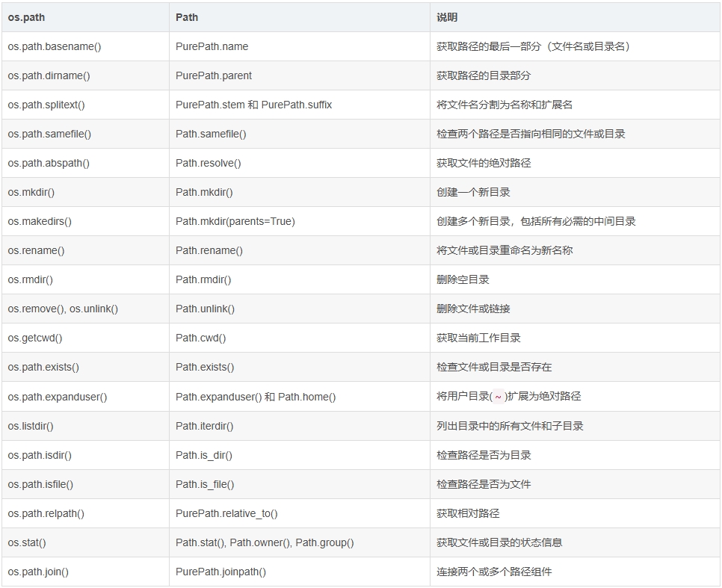Click description 连接两个或多个路径组件

(494, 572)
